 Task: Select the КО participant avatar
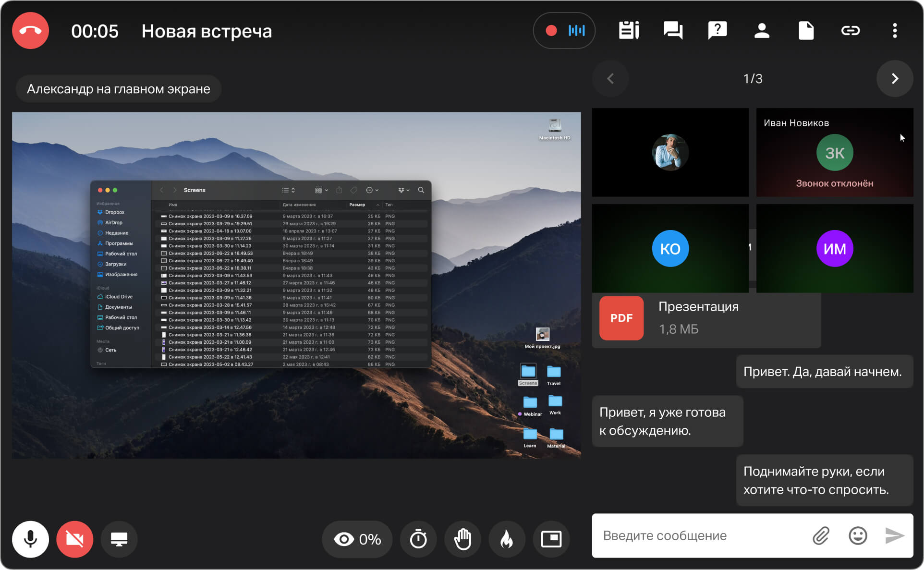point(670,248)
